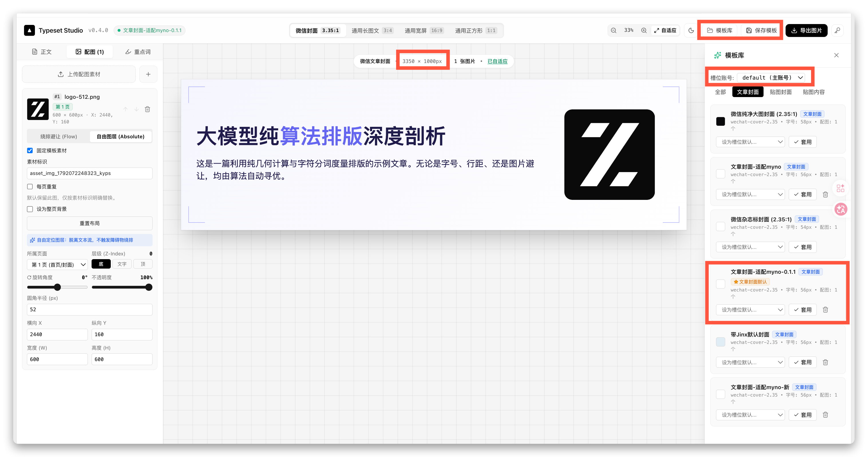The height and width of the screenshot is (457, 868).
Task: Close the 模板库 panel
Action: (x=836, y=55)
